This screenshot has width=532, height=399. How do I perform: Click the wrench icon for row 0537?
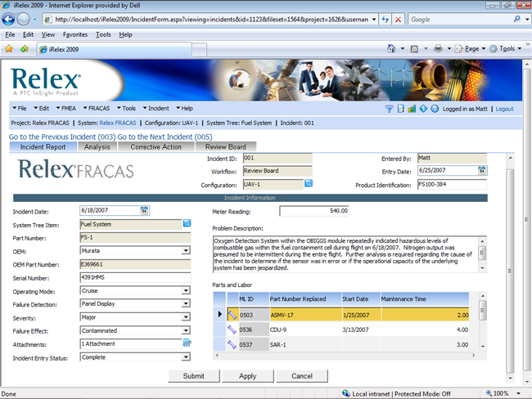pos(232,345)
